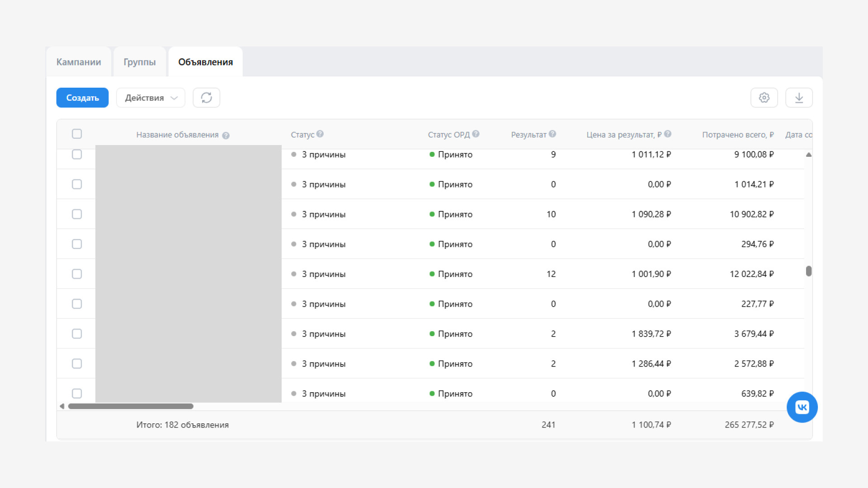868x488 pixels.
Task: Click help icon next to Результат
Action: point(552,134)
